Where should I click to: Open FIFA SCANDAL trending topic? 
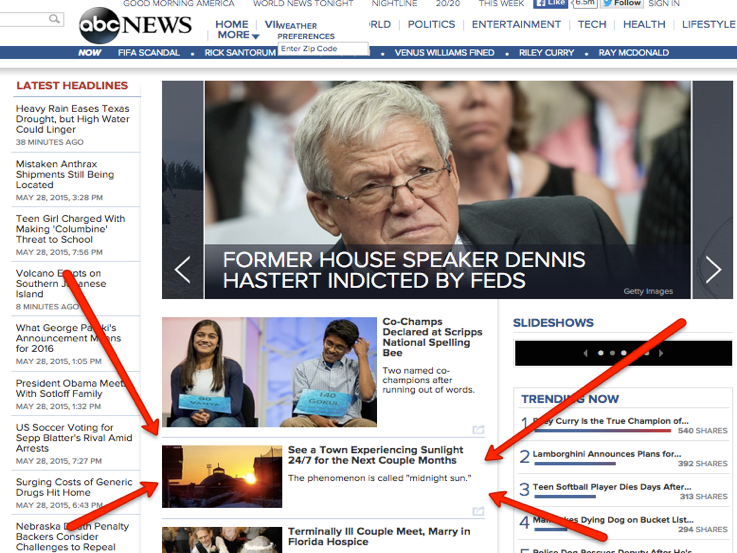pos(149,53)
